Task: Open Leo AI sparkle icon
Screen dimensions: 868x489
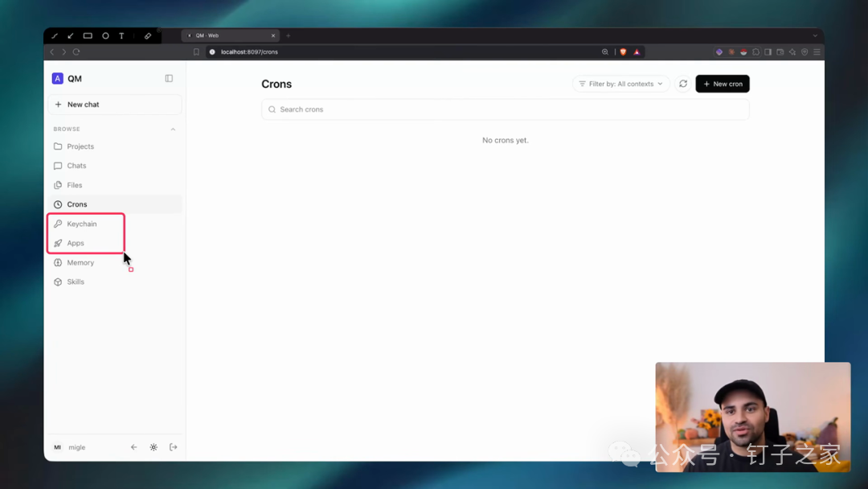Action: 792,52
